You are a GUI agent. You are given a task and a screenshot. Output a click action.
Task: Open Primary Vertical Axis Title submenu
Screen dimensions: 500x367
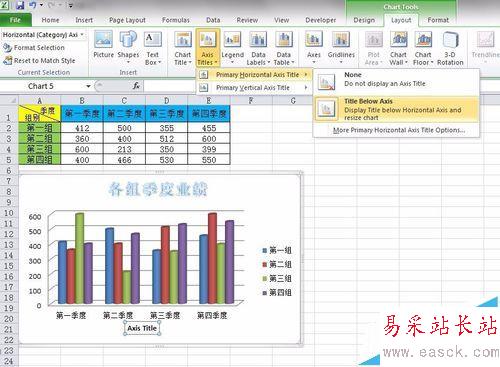pyautogui.click(x=254, y=88)
